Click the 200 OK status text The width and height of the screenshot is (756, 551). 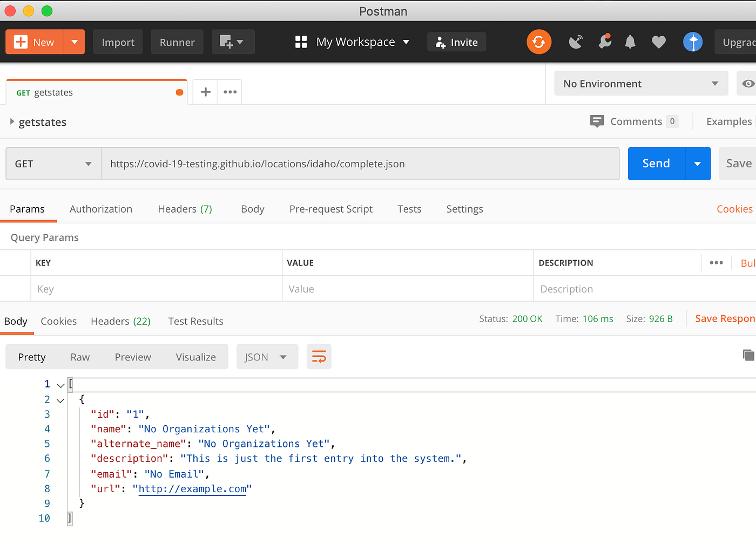[x=527, y=319]
